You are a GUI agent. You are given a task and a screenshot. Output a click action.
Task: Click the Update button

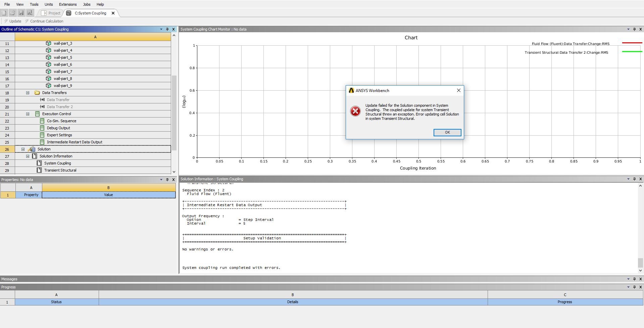(x=12, y=21)
